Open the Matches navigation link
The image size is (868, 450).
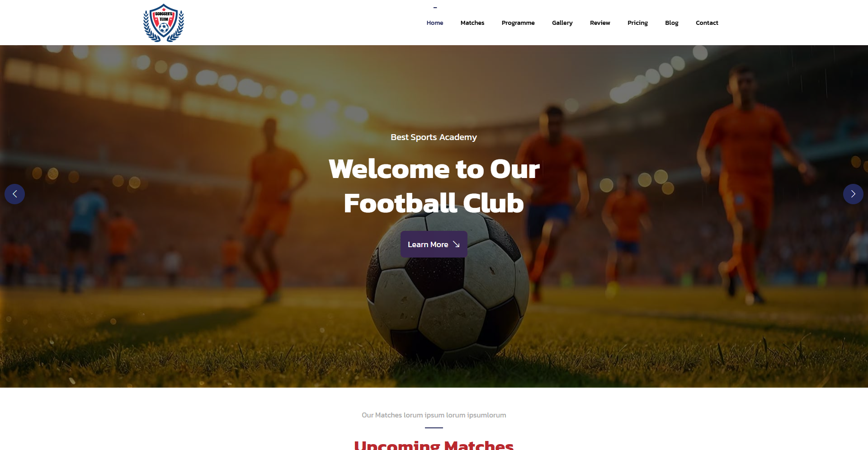tap(472, 23)
